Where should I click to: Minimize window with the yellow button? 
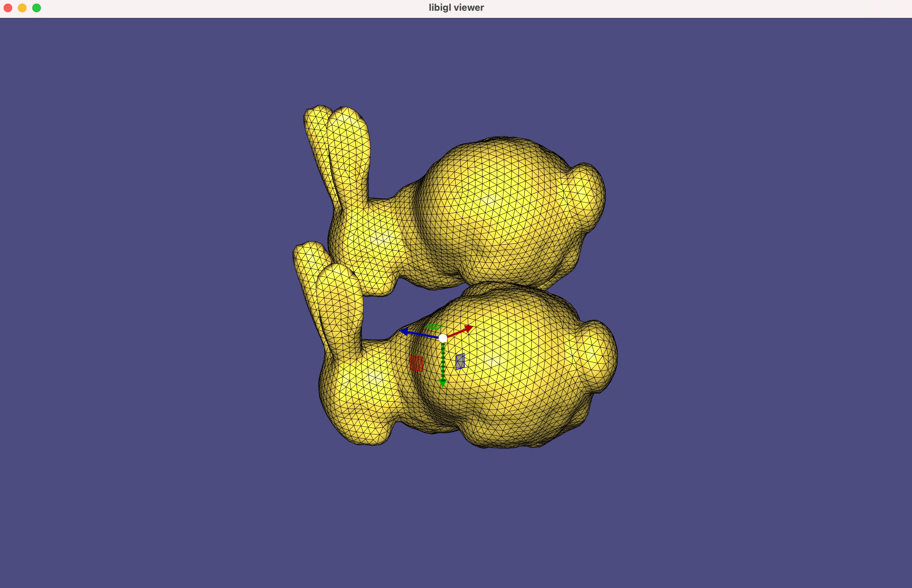22,8
